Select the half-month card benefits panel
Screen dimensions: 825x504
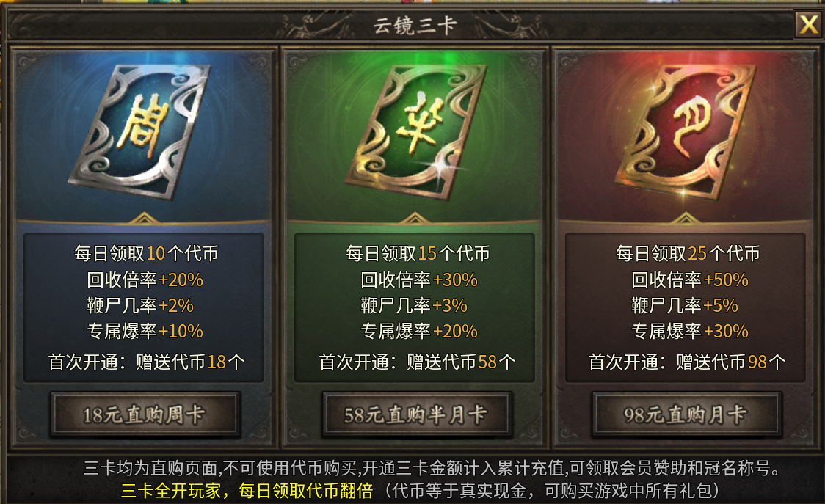(x=415, y=308)
